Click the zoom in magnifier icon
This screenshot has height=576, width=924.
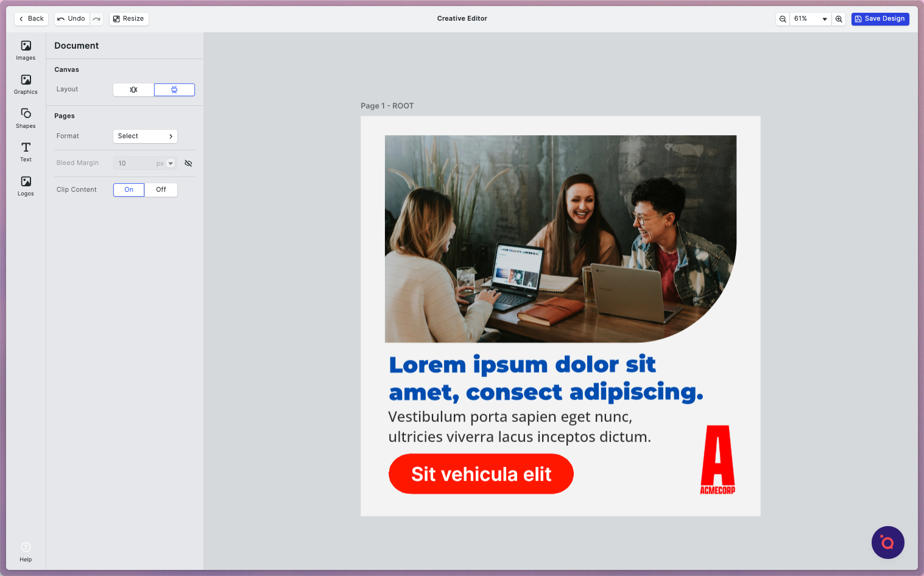(839, 19)
